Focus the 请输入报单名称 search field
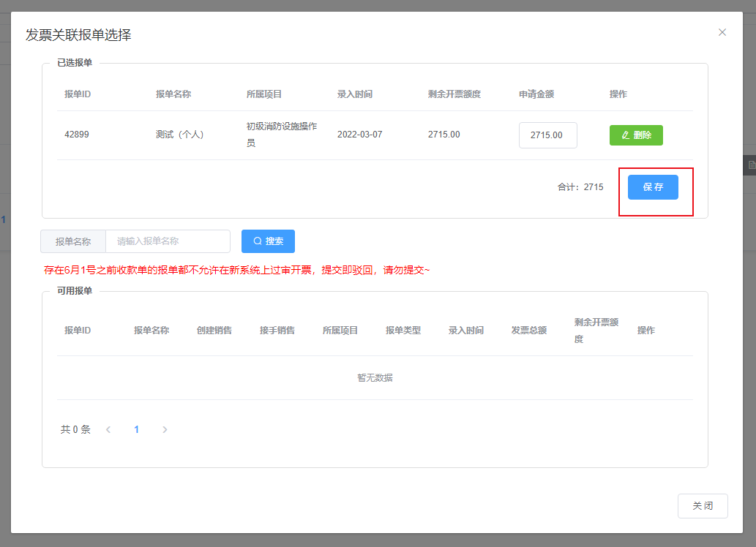Screen dimensions: 756x547 click(168, 241)
